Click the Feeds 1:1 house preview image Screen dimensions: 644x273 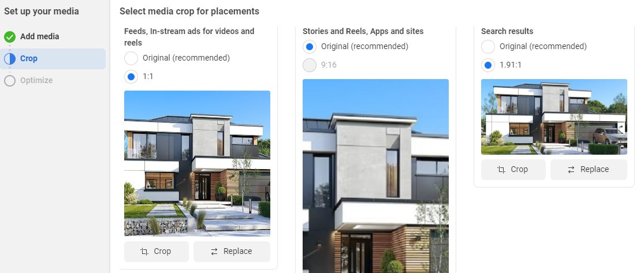coord(197,163)
